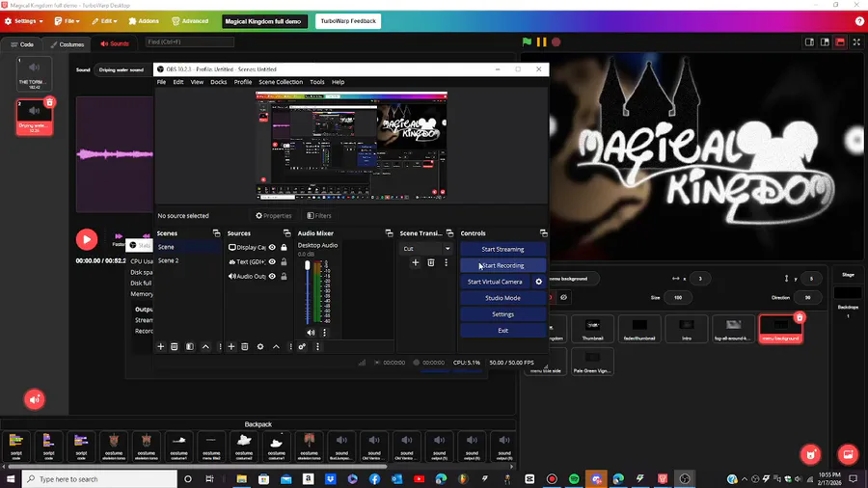Add a new source in Sources dock

tap(231, 347)
